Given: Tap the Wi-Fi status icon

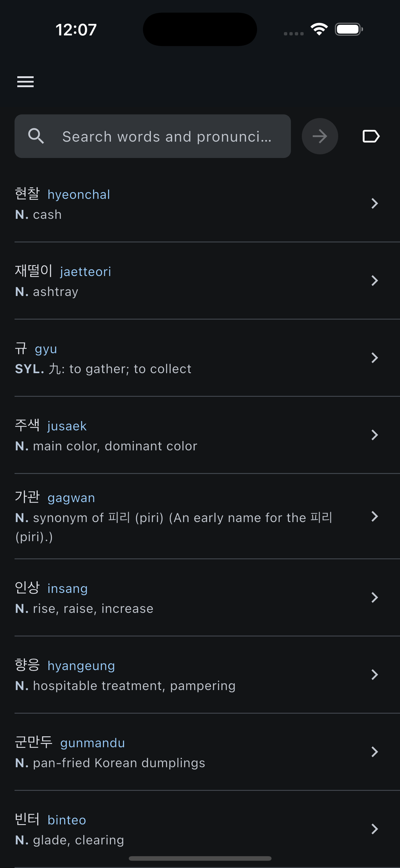Looking at the screenshot, I should tap(319, 29).
